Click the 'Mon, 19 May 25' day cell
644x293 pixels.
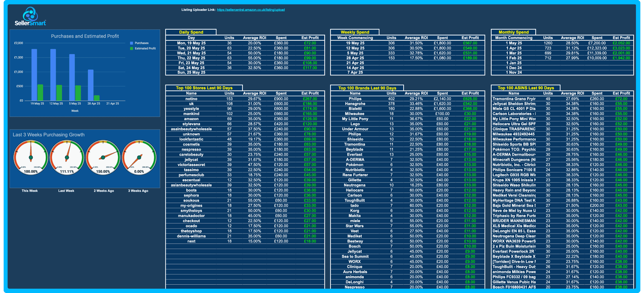[x=191, y=43]
